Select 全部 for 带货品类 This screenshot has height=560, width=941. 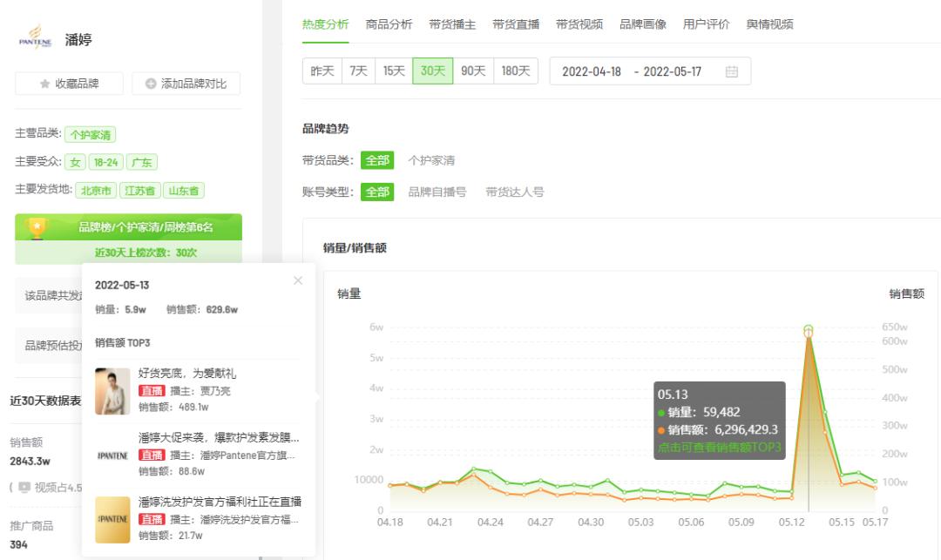click(x=377, y=160)
